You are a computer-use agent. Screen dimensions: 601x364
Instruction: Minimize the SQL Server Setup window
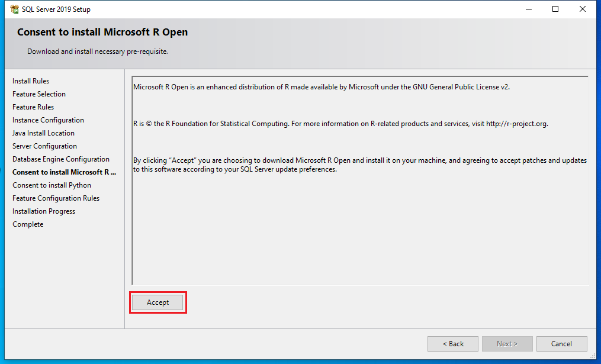(x=528, y=9)
